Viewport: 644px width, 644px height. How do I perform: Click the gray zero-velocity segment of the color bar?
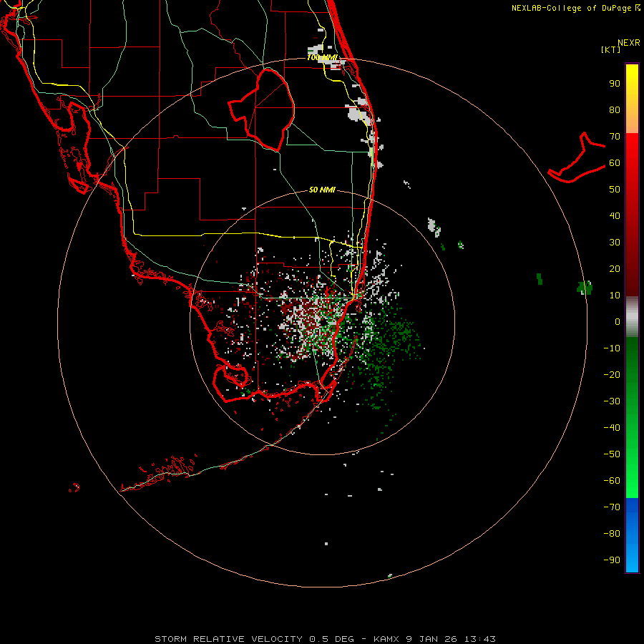[x=632, y=317]
